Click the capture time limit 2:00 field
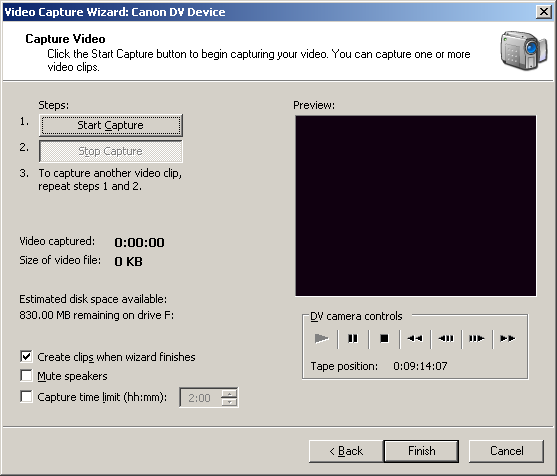557x476 pixels. (200, 397)
